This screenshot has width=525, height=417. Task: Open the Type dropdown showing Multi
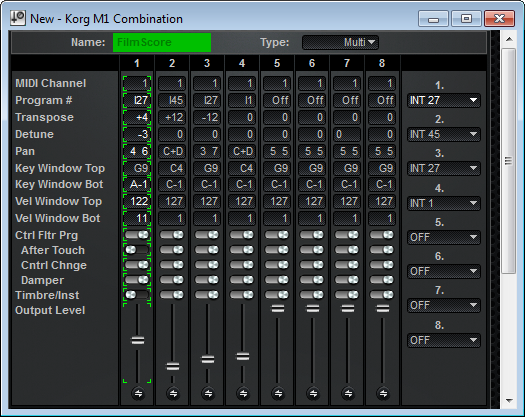(x=340, y=43)
